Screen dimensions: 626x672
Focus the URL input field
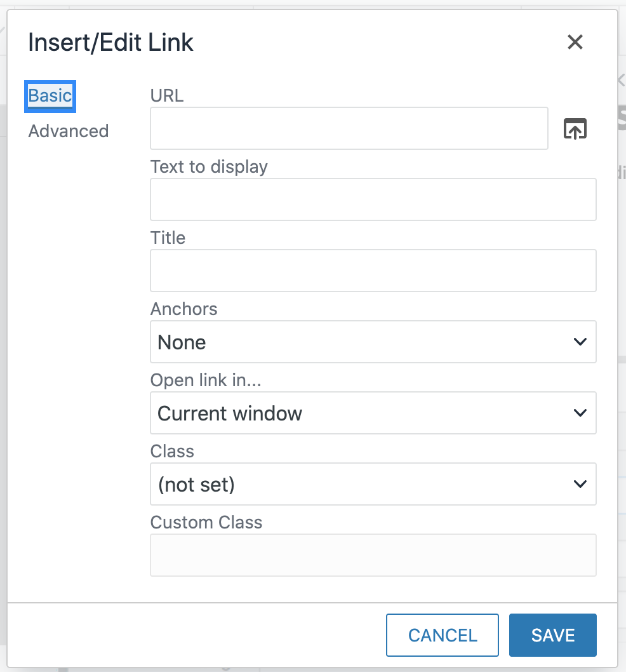[x=349, y=128]
